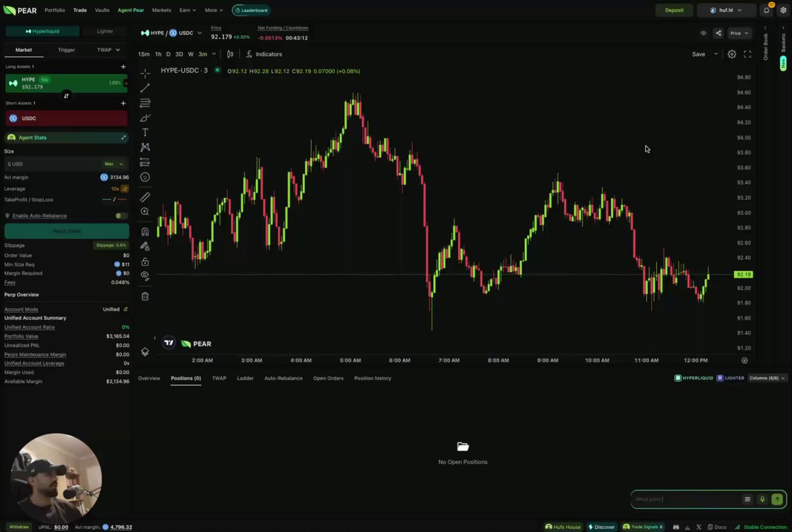Image resolution: width=792 pixels, height=532 pixels.
Task: Toggle stay in drawing mode
Action: point(145,246)
